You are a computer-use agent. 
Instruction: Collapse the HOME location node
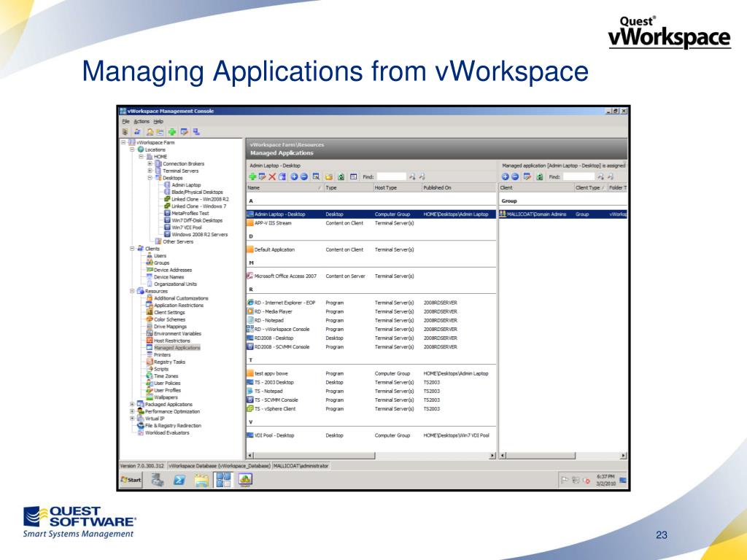(x=141, y=157)
